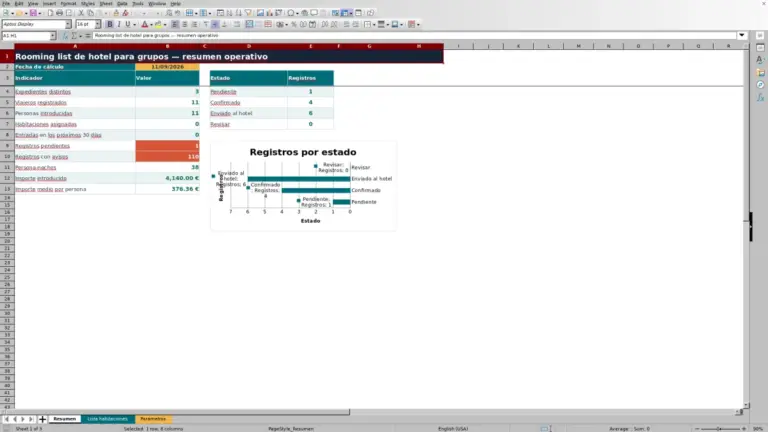Screen dimensions: 768x432
Task: Open the background color dropdown arrow
Action: tap(165, 24)
